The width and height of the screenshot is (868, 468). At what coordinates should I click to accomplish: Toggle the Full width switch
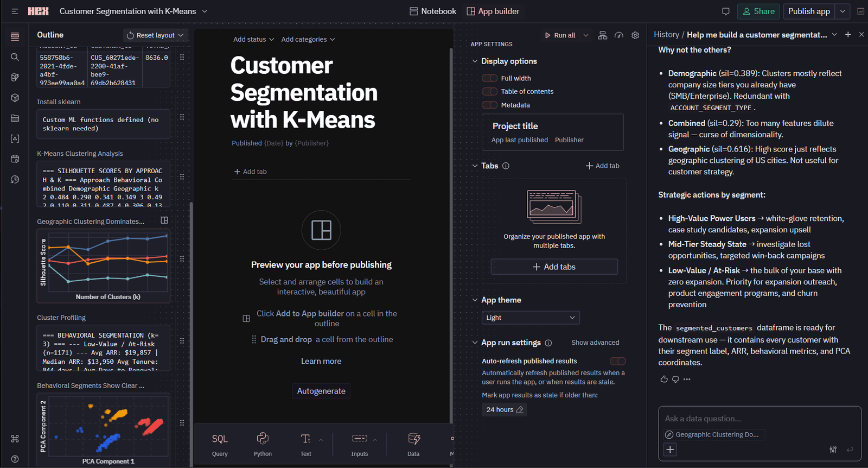click(489, 78)
